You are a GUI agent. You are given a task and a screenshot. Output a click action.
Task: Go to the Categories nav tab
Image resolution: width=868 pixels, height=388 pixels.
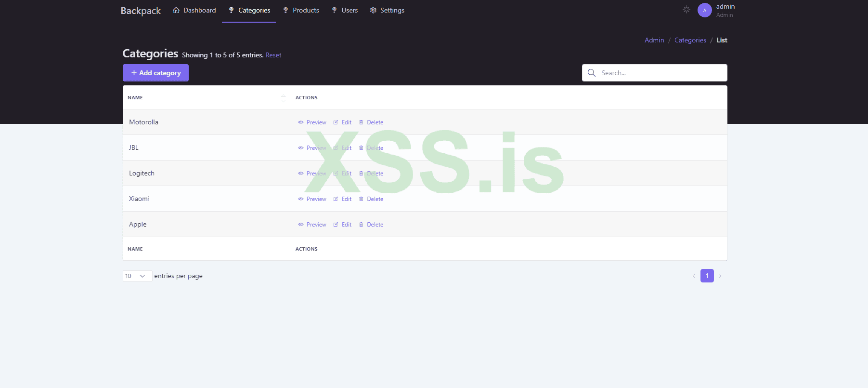249,10
